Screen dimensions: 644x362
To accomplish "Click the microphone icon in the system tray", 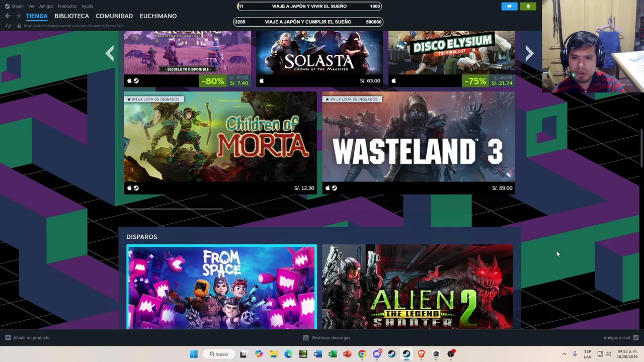I will 575,354.
